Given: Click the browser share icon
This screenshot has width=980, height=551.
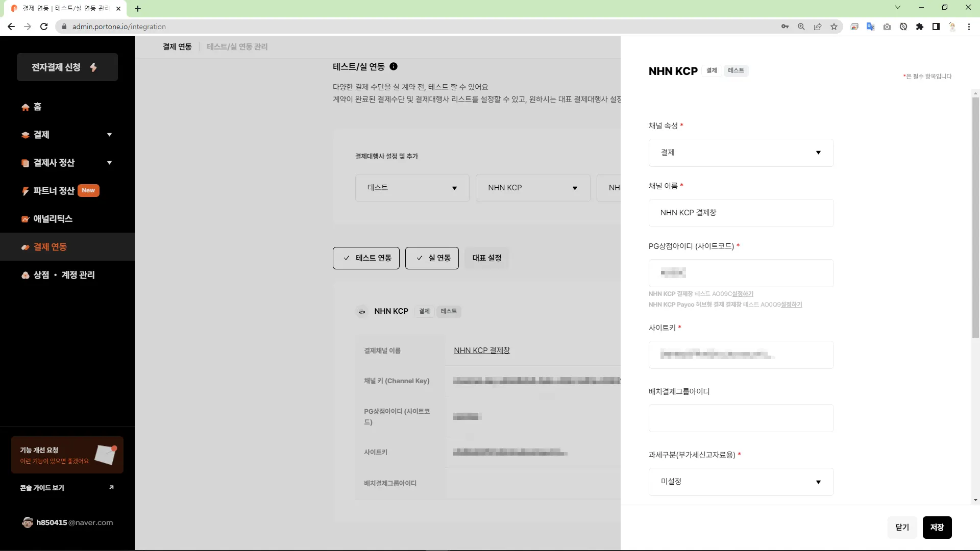Looking at the screenshot, I should pos(818,27).
